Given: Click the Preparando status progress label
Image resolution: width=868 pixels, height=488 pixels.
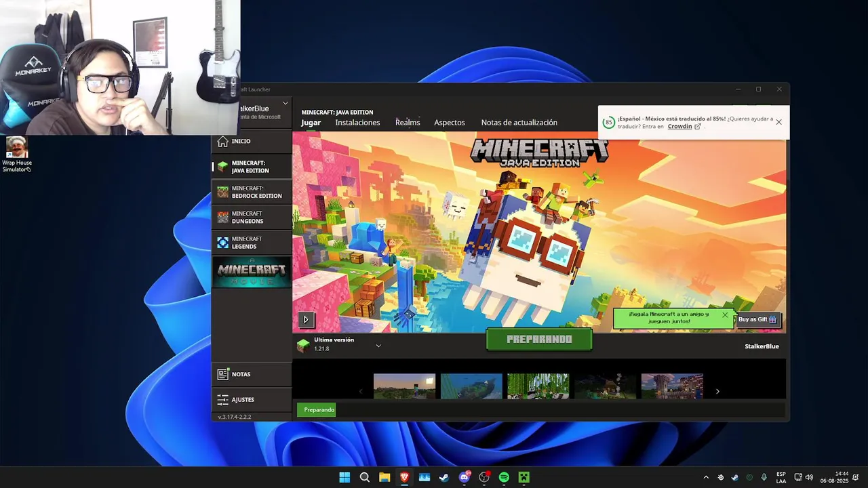Looking at the screenshot, I should pos(317,409).
